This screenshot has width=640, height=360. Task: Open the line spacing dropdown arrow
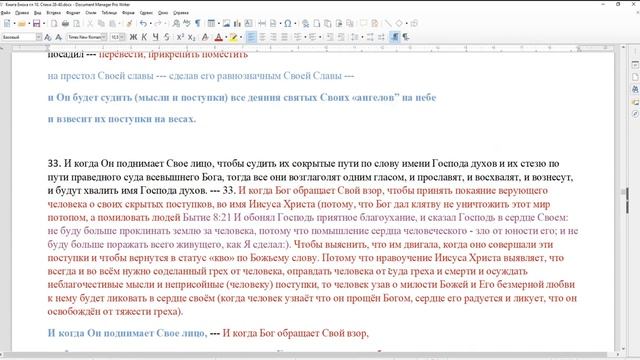(x=362, y=37)
